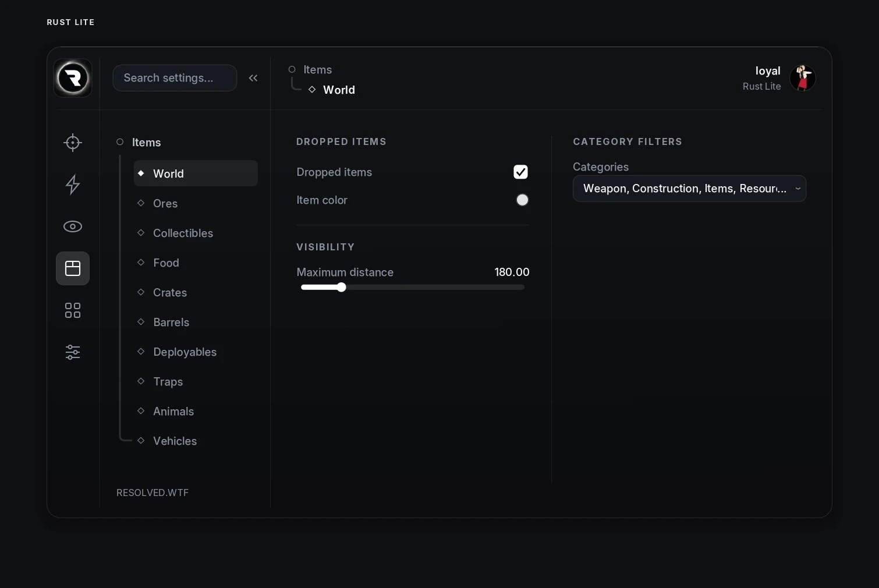Viewport: 879px width, 588px height.
Task: Adjust the Maximum distance slider handle
Action: (x=342, y=287)
